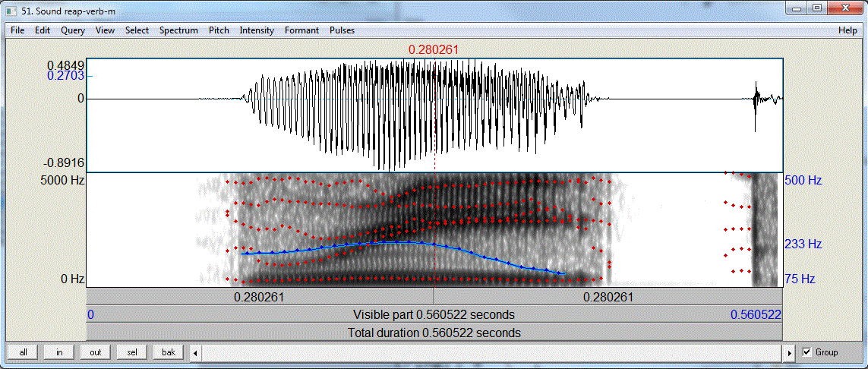Click the 0.560522 end time label
Screen dimensions: 868x369
(x=756, y=315)
